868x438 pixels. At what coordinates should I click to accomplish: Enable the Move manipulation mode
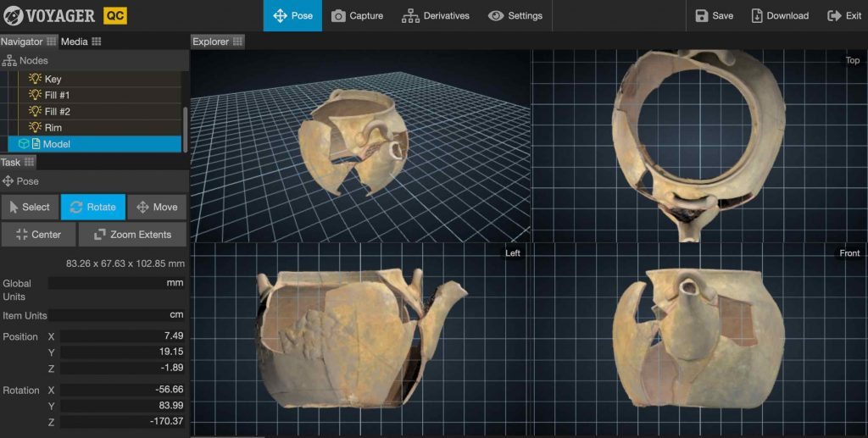[157, 207]
